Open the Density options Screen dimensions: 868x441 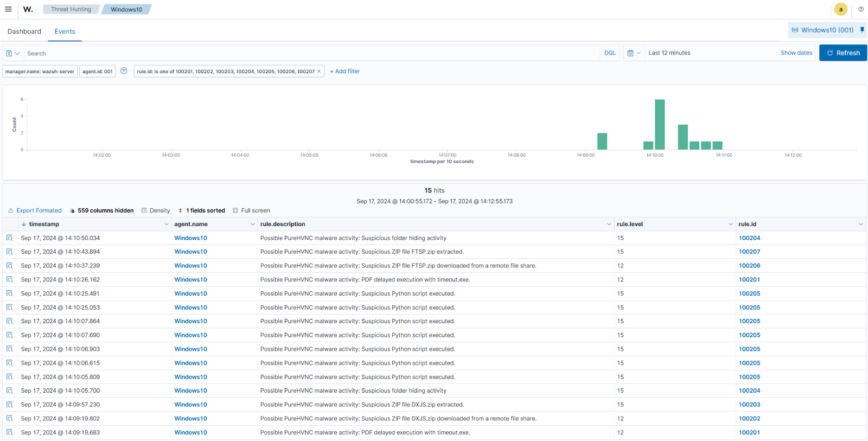click(x=156, y=210)
